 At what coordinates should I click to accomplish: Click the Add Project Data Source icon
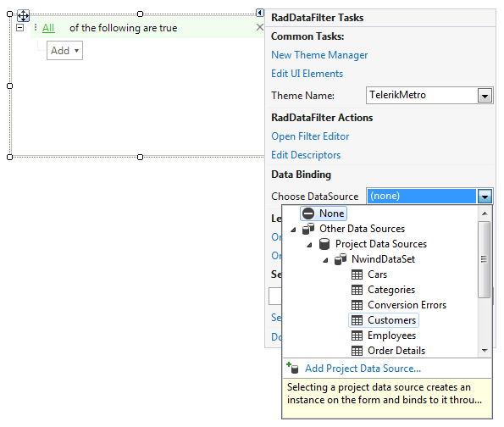tap(292, 368)
